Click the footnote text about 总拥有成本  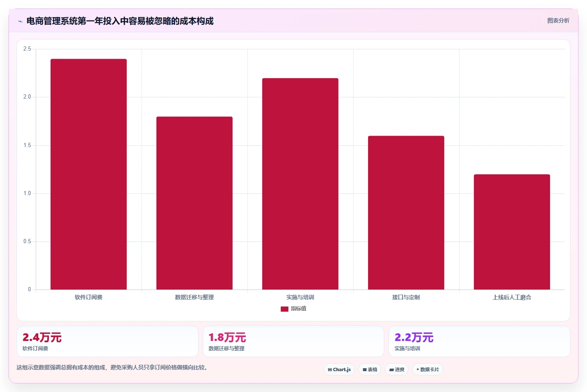[113, 367]
